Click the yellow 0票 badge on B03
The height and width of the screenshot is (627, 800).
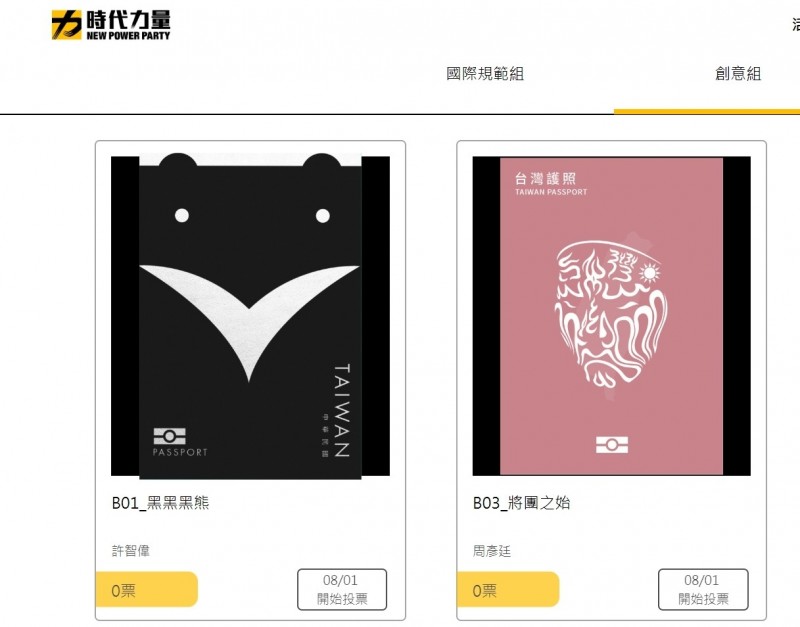click(x=508, y=589)
